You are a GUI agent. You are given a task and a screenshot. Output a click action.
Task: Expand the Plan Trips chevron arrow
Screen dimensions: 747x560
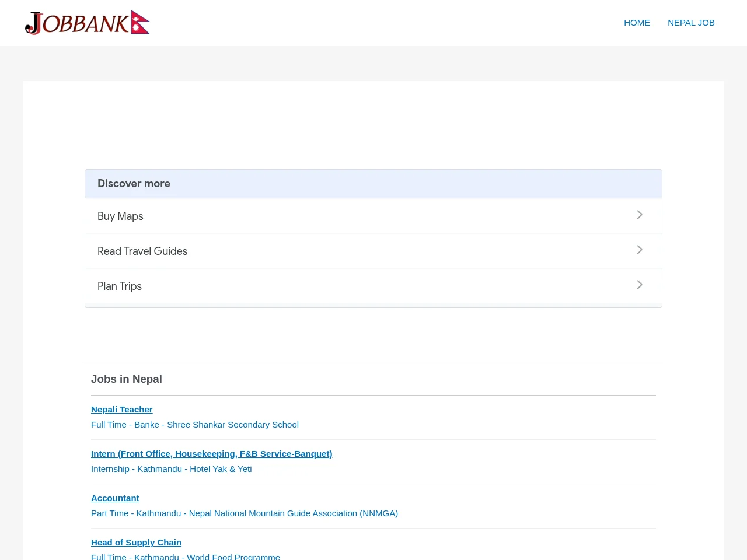tap(640, 285)
